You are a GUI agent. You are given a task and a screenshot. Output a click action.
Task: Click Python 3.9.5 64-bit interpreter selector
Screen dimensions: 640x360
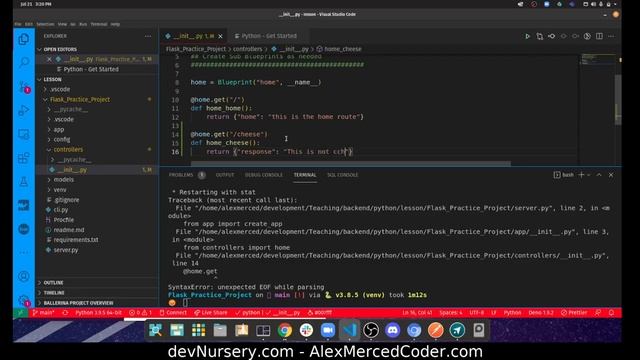pyautogui.click(x=98, y=313)
